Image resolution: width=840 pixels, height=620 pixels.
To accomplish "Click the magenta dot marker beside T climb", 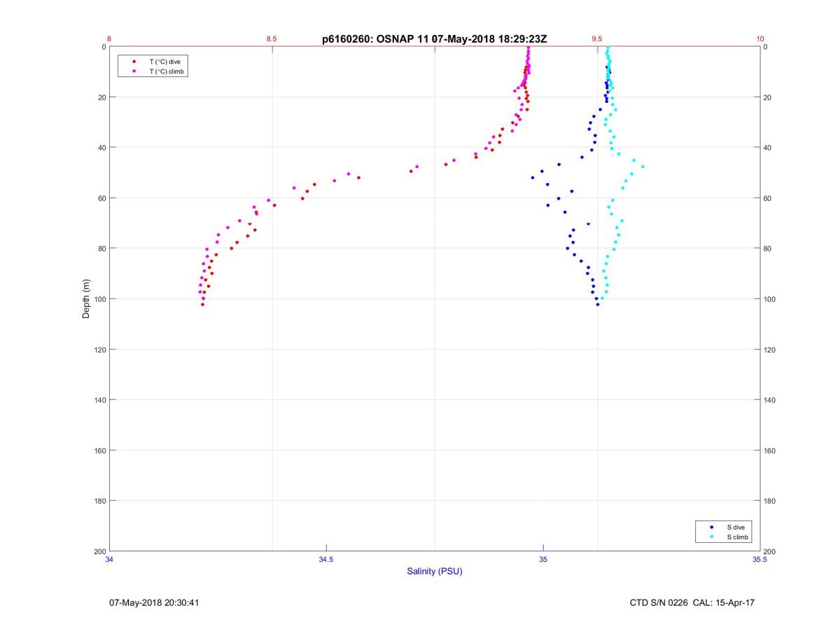I will click(134, 71).
